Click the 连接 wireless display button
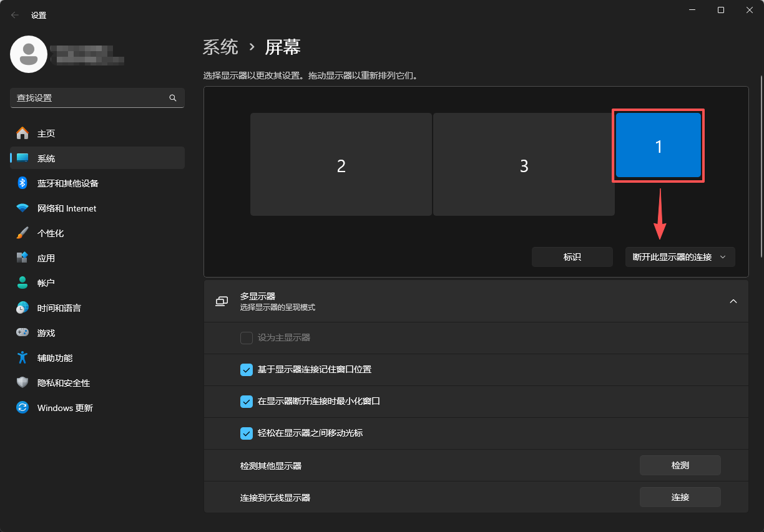Viewport: 764px width, 532px height. (x=680, y=497)
